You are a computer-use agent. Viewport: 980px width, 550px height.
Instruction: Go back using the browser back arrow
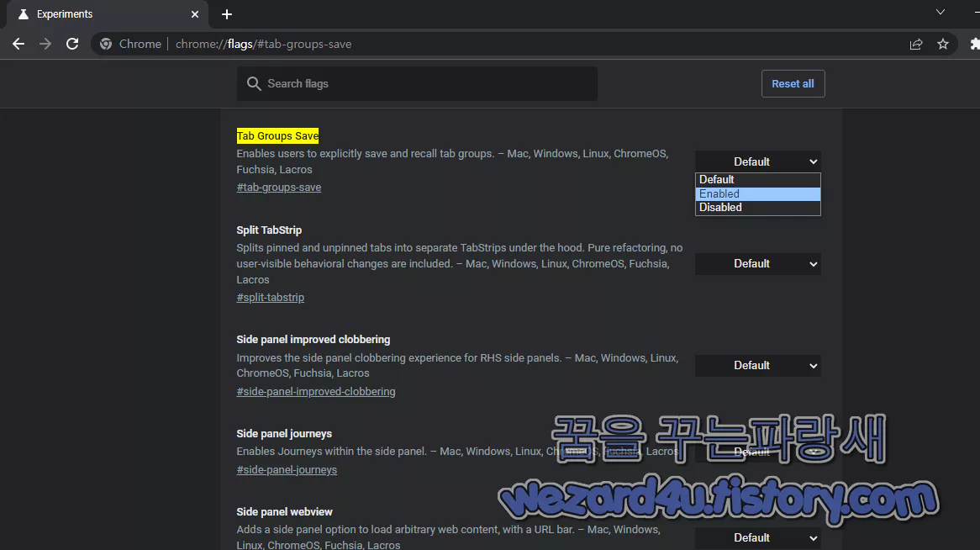[x=18, y=44]
